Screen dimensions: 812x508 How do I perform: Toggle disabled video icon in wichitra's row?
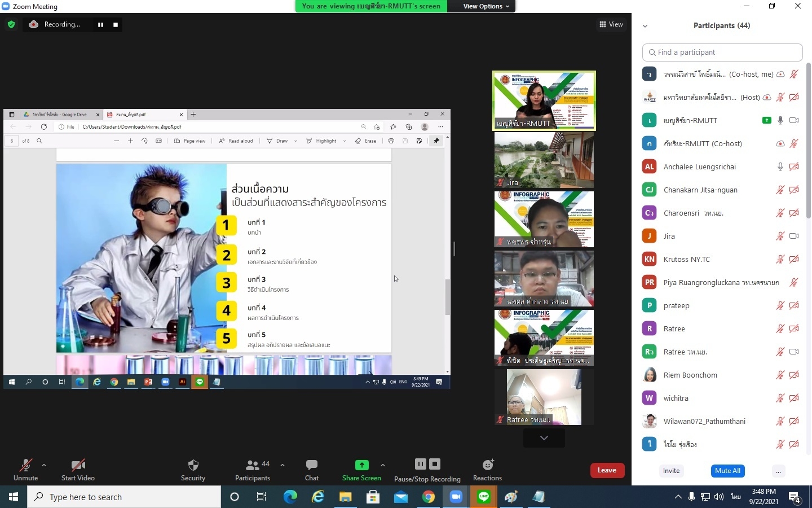[x=794, y=398]
